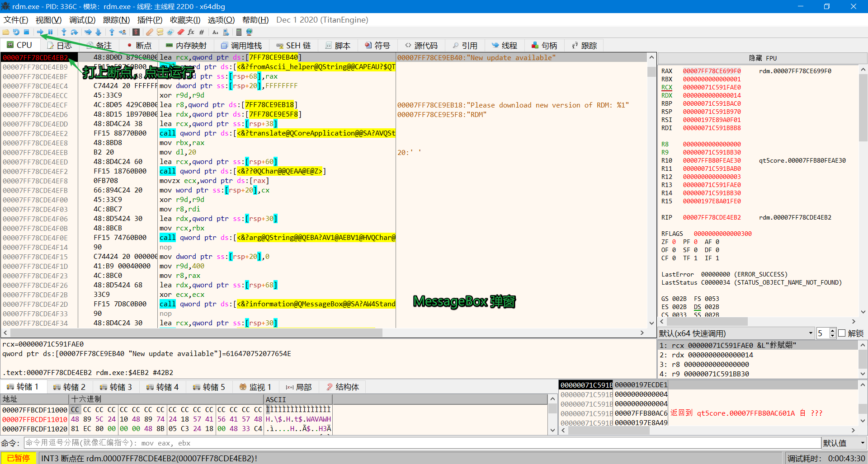This screenshot has height=464, width=868.
Task: Click the Restart debuggee icon
Action: 16,32
